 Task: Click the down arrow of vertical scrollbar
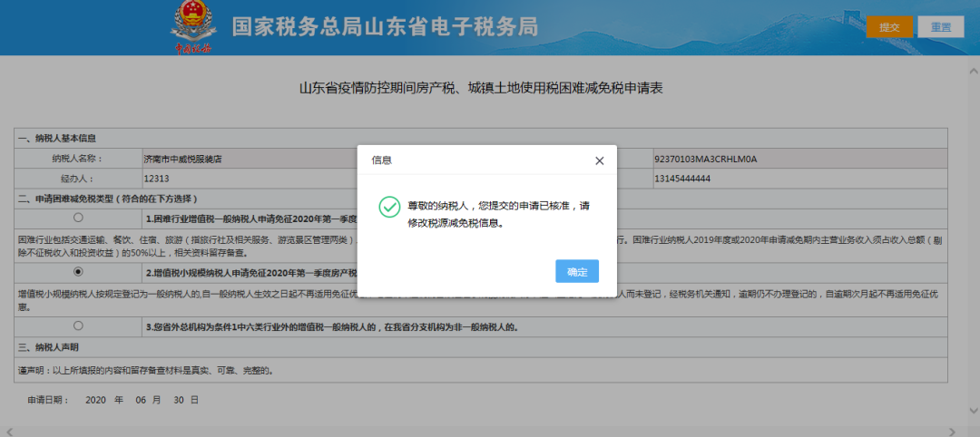pyautogui.click(x=973, y=410)
